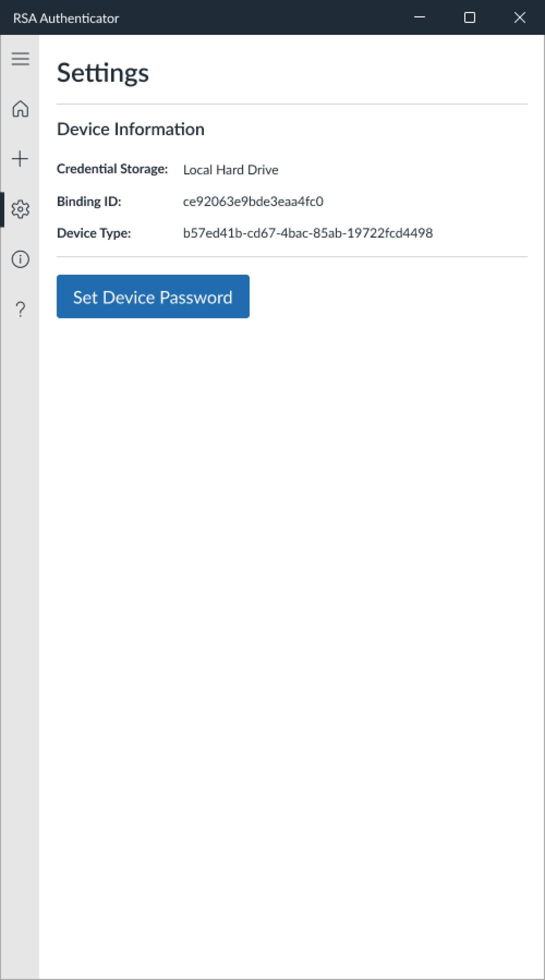The image size is (545, 980).
Task: Click the Binding ID value ce92063e9bde3eaa4fc0
Action: (x=253, y=201)
